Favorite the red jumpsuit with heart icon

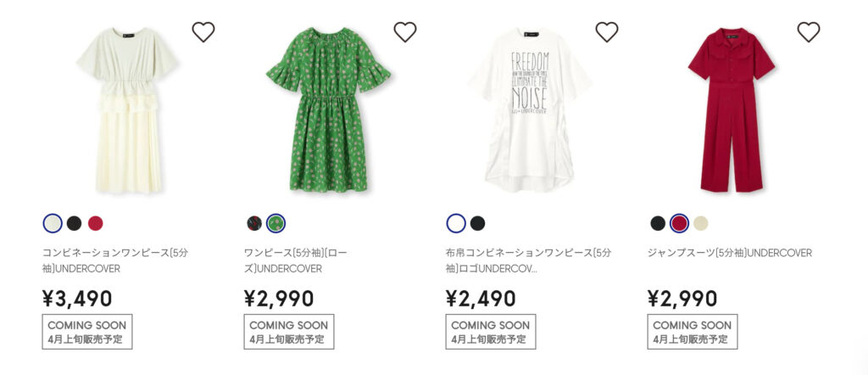[808, 31]
